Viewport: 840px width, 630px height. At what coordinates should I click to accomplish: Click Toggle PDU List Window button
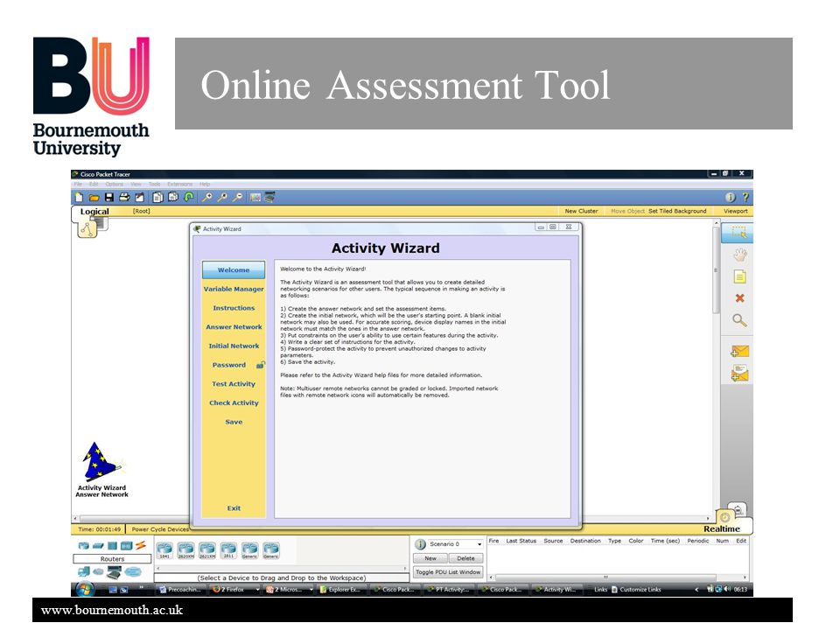448,572
